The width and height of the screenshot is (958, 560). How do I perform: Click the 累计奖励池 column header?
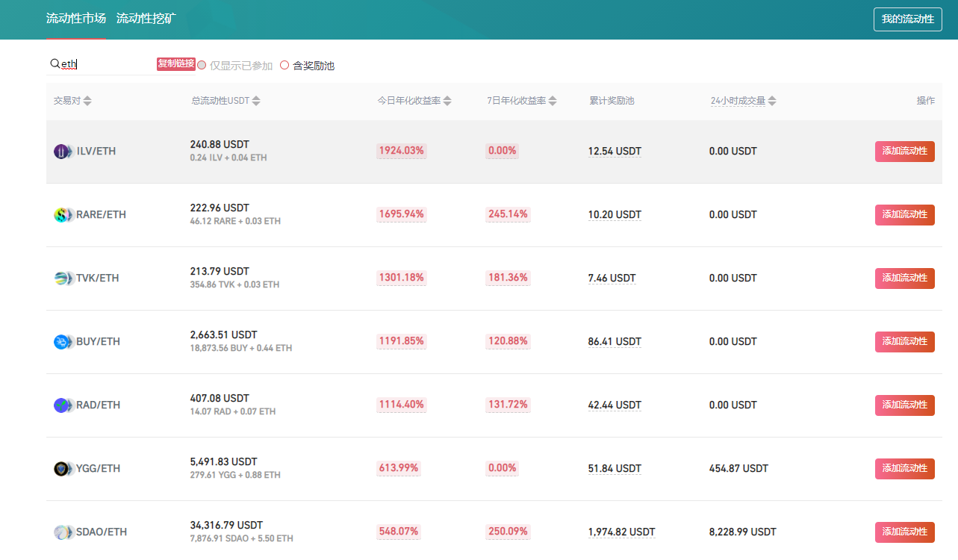(612, 101)
